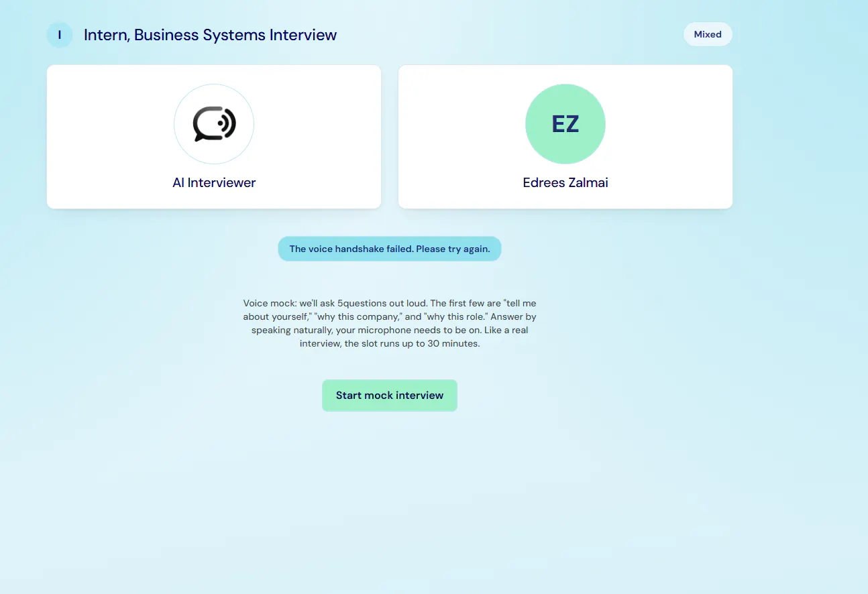Click the round 'I' avatar beside the title
This screenshot has width=868, height=594.
(60, 35)
